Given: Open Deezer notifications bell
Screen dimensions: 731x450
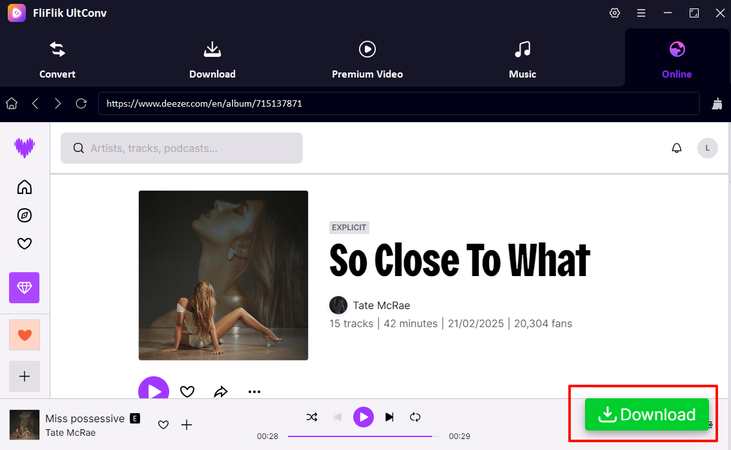Looking at the screenshot, I should [676, 148].
